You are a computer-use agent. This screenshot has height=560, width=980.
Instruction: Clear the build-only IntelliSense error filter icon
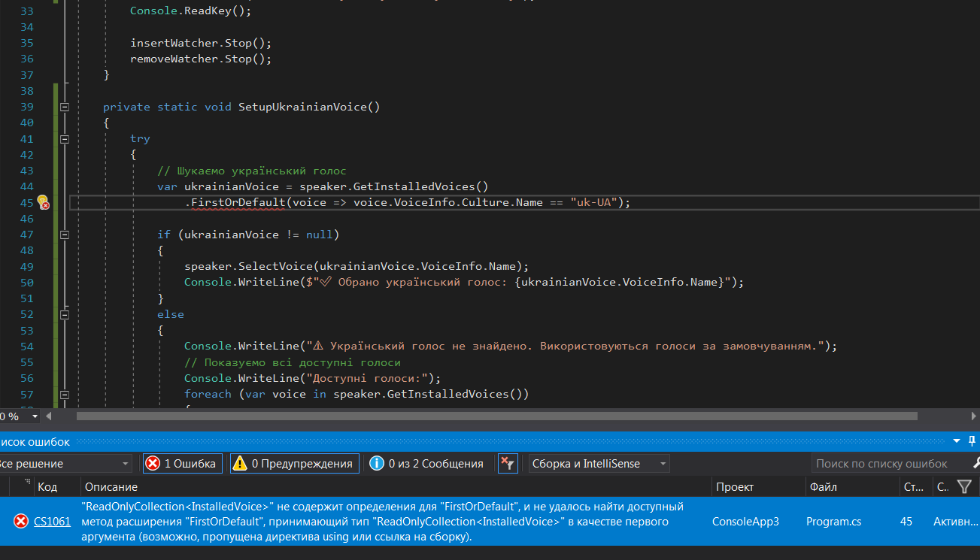click(508, 464)
